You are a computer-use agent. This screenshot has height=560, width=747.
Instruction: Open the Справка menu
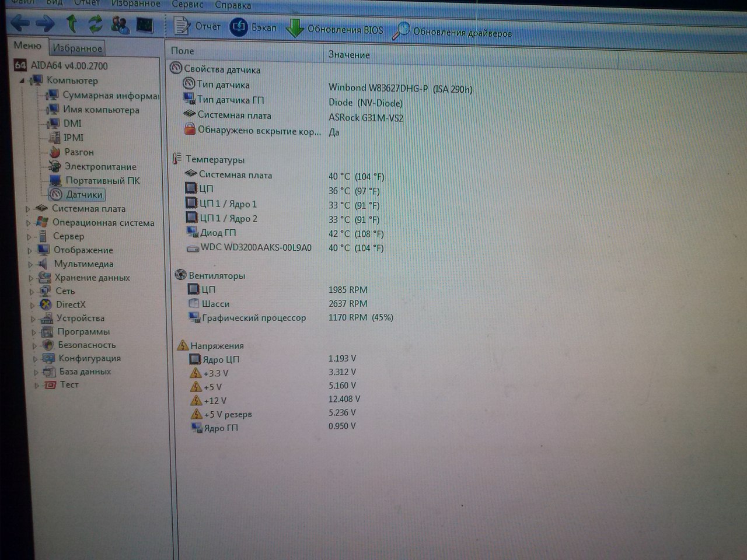[x=232, y=5]
